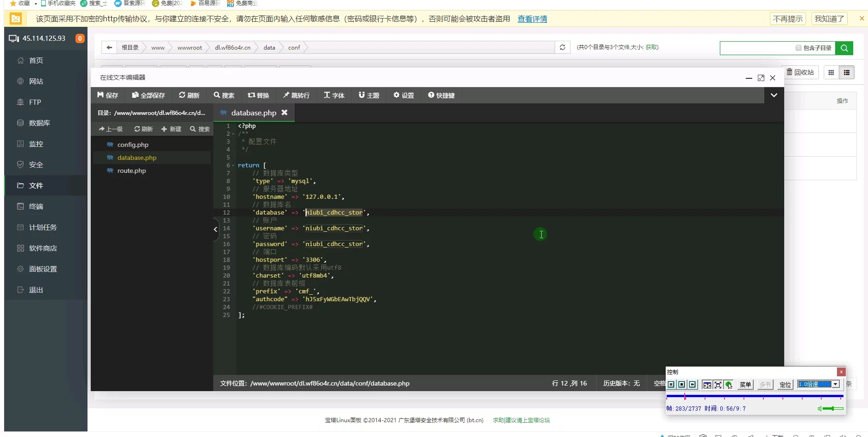The width and height of the screenshot is (868, 437).
Task: Click 全部保存 save-all in the editor toolbar
Action: coord(148,95)
